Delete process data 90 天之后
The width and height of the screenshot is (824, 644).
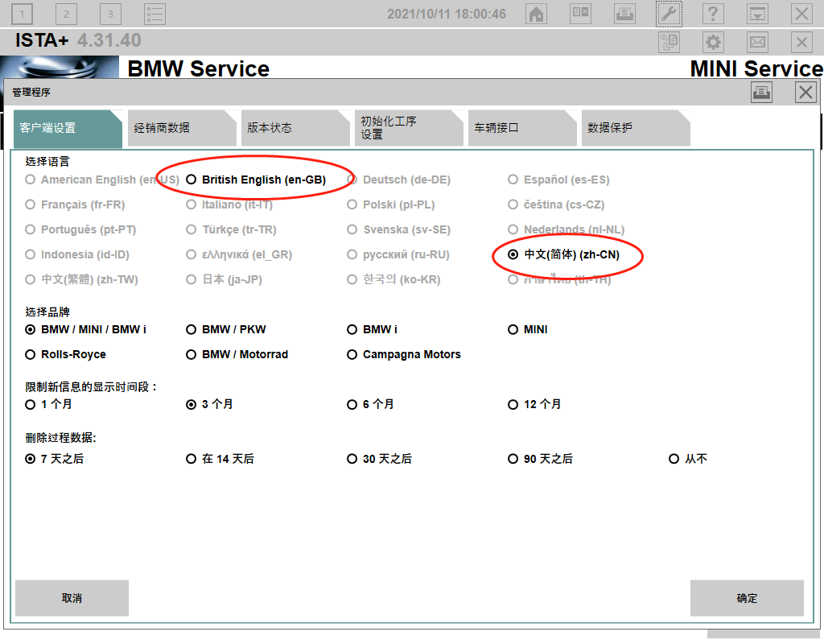coord(540,459)
